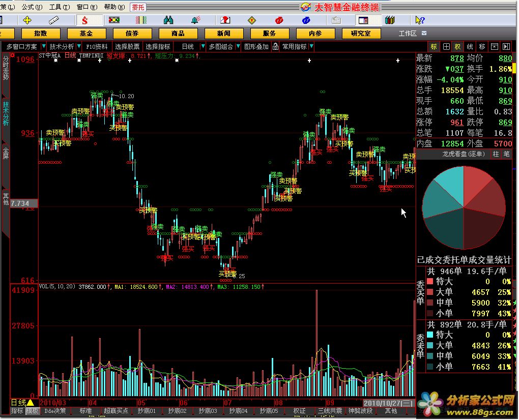Click the striped bars toolbar icon
Screen dimensions: 519x420
click(x=141, y=20)
